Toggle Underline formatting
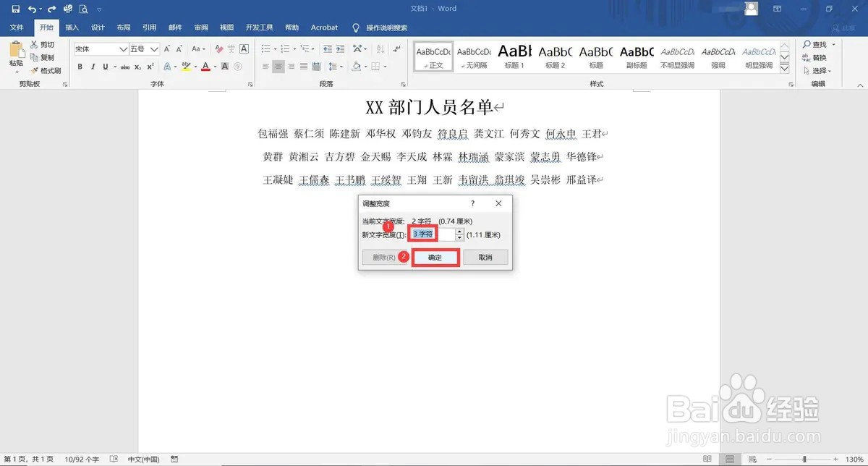The image size is (868, 466). pyautogui.click(x=106, y=67)
